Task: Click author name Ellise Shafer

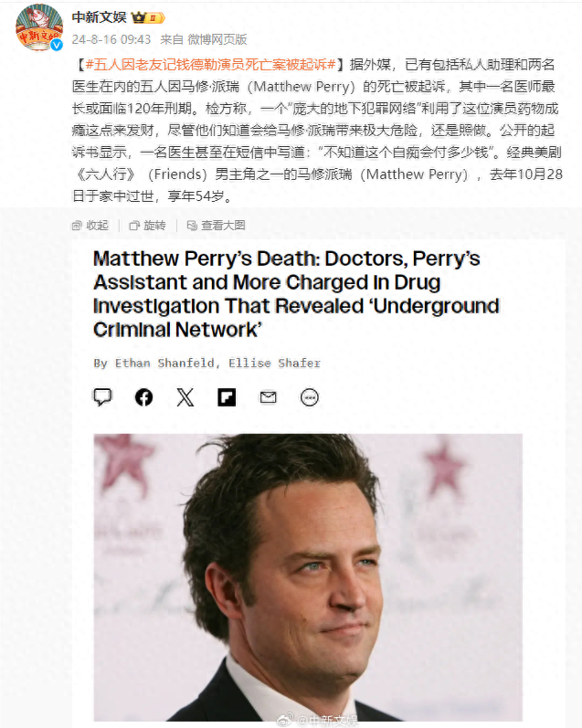Action: [274, 363]
